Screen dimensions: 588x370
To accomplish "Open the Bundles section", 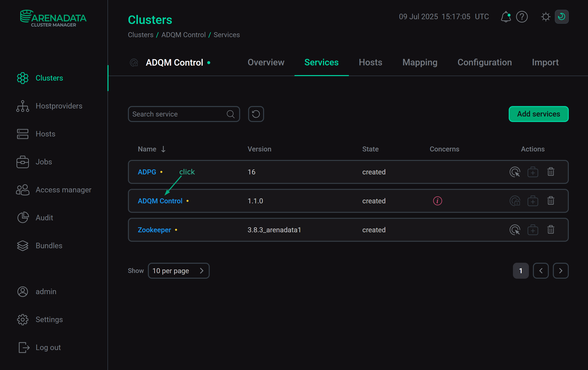I will tap(49, 246).
